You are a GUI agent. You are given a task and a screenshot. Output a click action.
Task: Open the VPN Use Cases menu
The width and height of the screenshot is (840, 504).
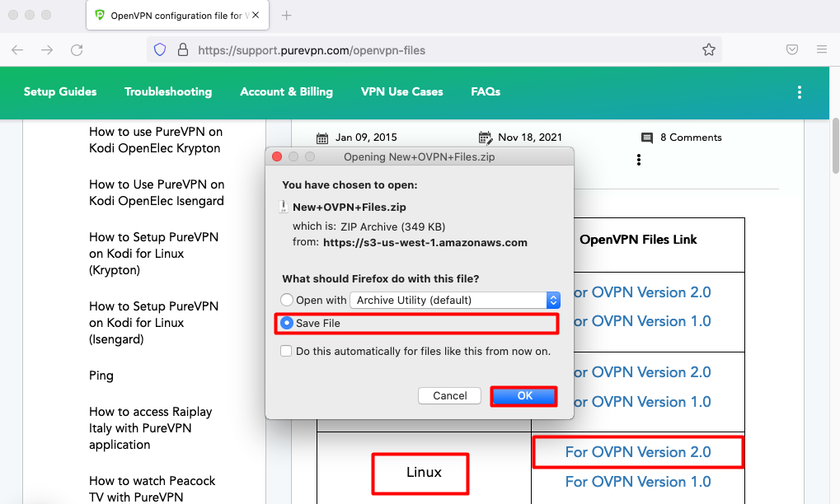coord(401,91)
